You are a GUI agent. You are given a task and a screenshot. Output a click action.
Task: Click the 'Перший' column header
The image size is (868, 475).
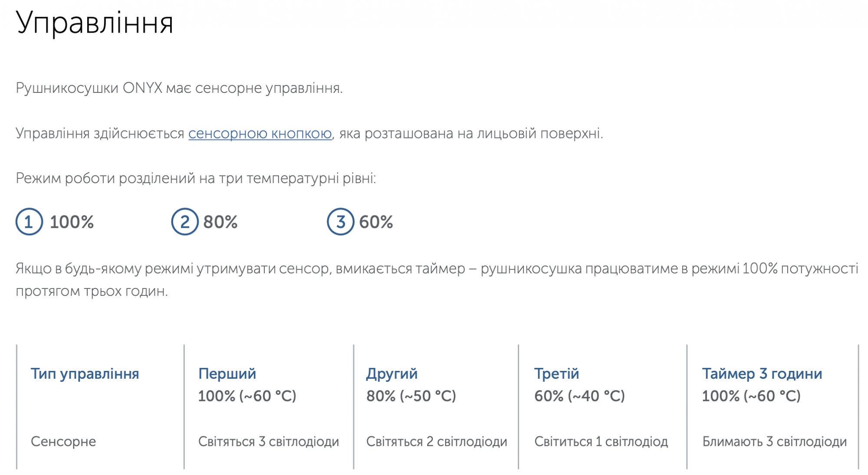point(227,373)
